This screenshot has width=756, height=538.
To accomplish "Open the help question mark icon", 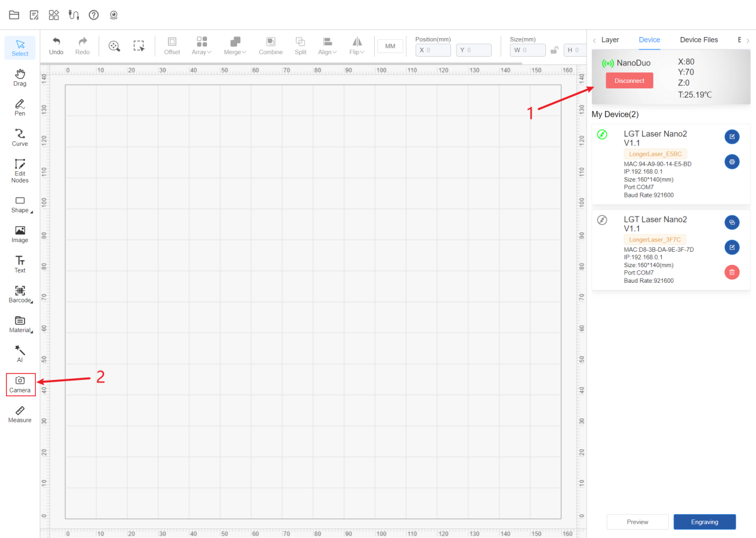I will [x=94, y=15].
